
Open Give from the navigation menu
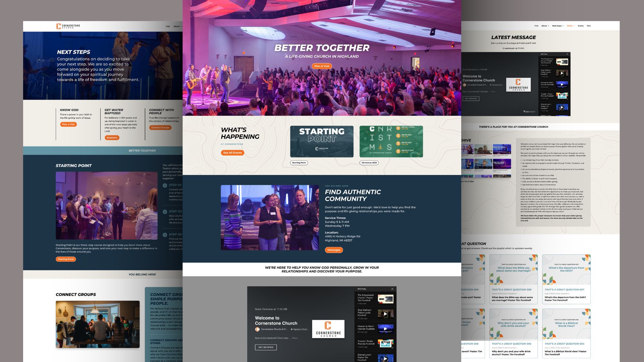589,26
